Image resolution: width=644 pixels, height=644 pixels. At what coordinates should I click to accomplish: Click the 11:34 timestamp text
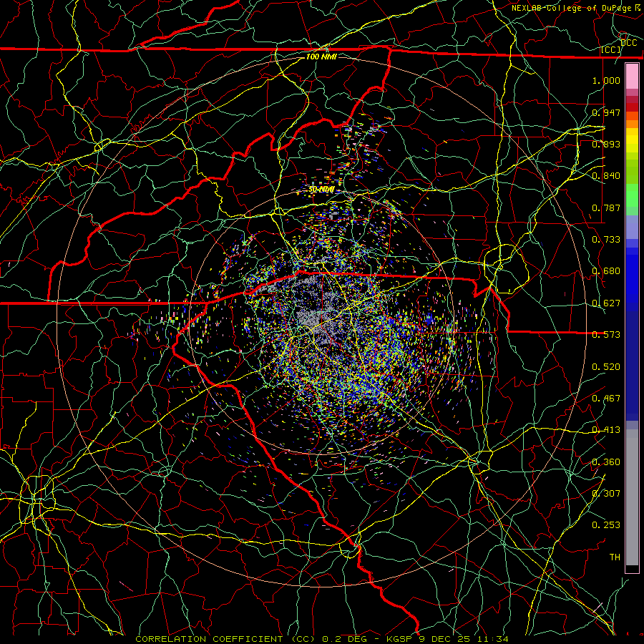pyautogui.click(x=493, y=639)
